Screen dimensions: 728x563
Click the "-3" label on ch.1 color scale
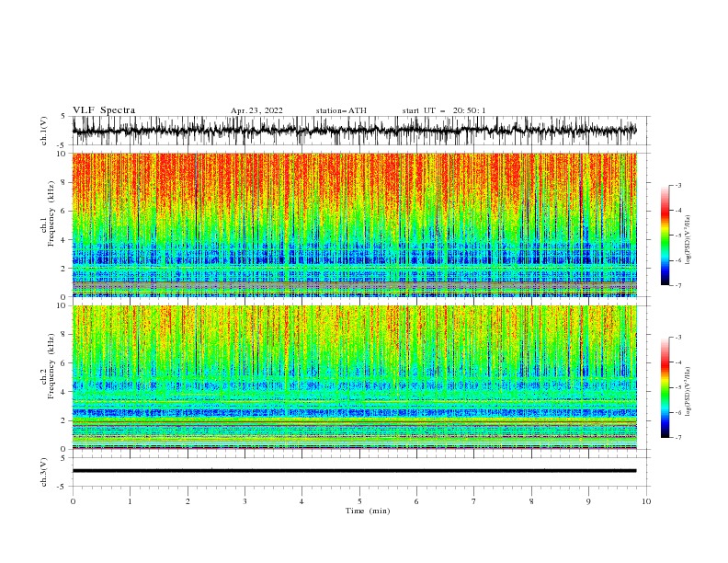coord(677,185)
